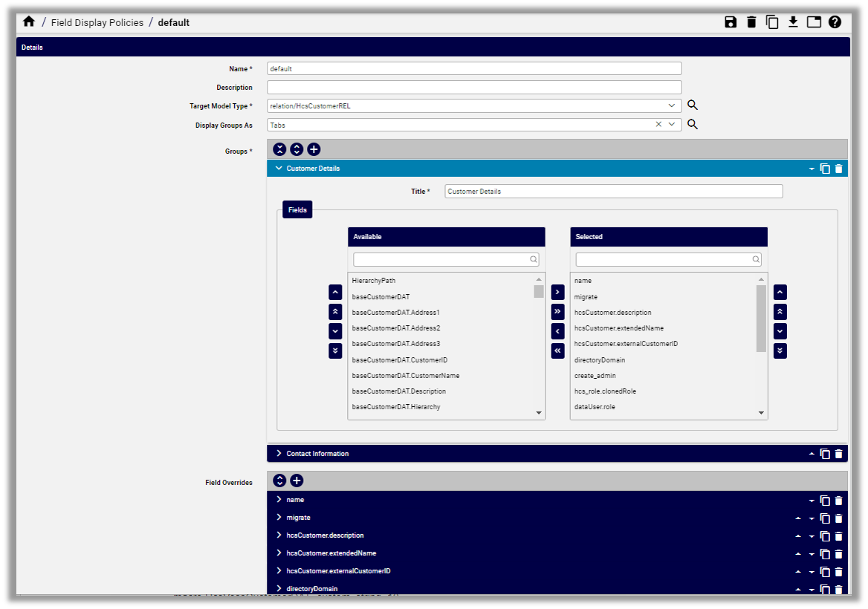The image size is (868, 609).
Task: Expand the Contact Information group
Action: coord(279,453)
